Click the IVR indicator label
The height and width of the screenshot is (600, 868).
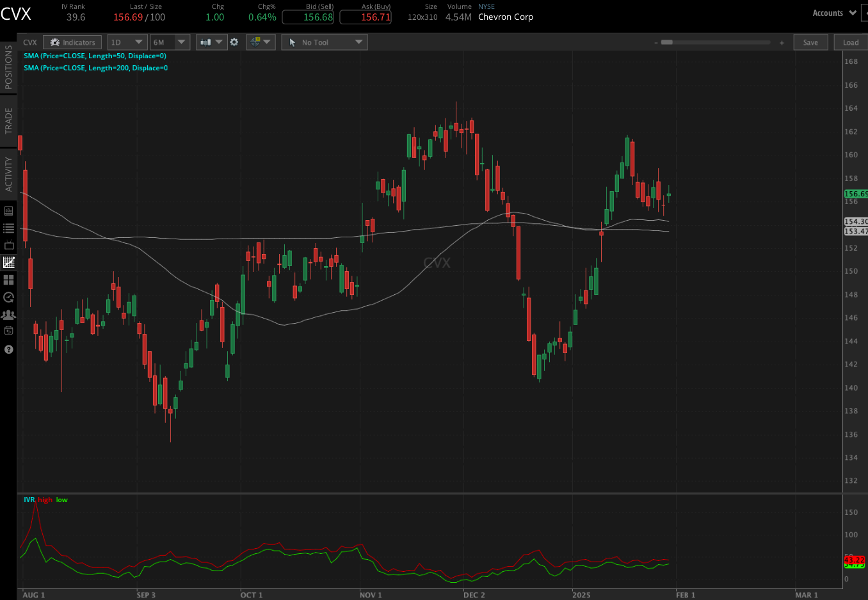tap(29, 500)
